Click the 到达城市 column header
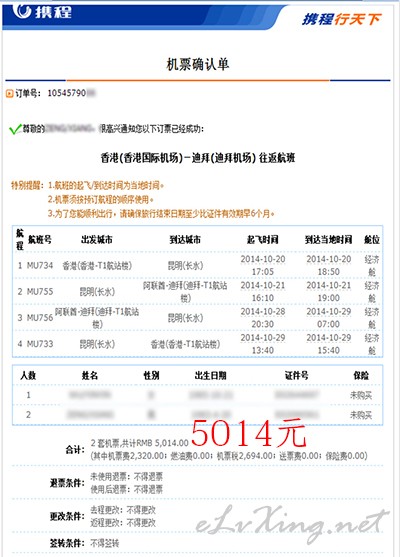 pyautogui.click(x=185, y=240)
